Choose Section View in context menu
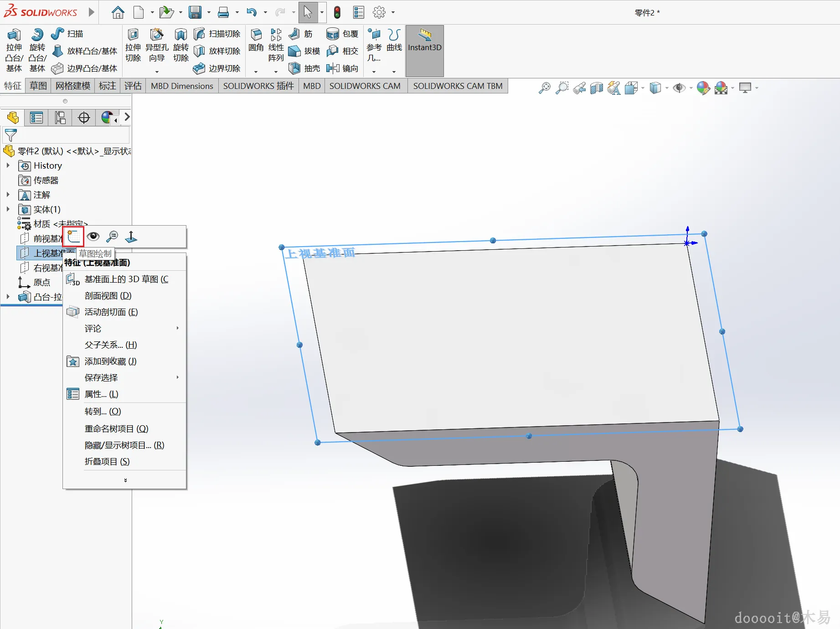Viewport: 840px width, 629px height. click(x=108, y=296)
